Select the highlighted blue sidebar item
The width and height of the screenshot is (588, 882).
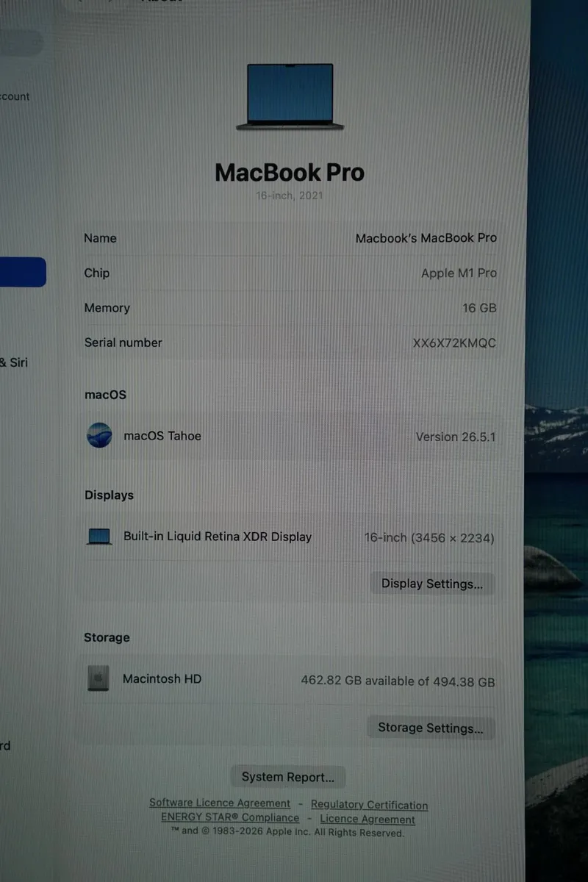(22, 272)
